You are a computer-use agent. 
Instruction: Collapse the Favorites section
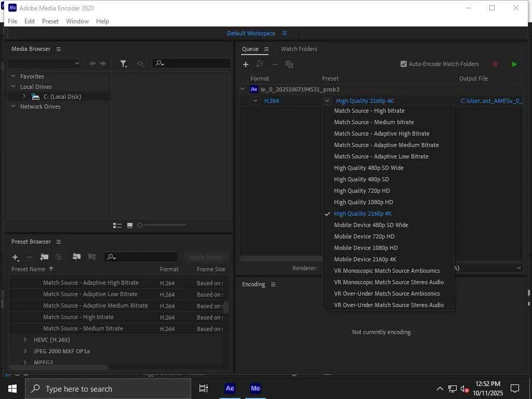coord(13,76)
